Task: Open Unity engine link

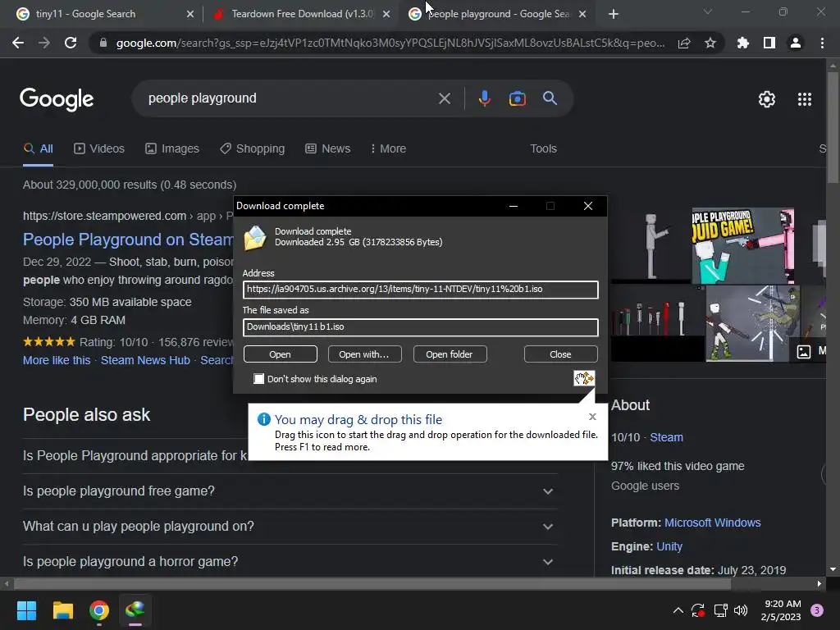Action: pos(669,546)
